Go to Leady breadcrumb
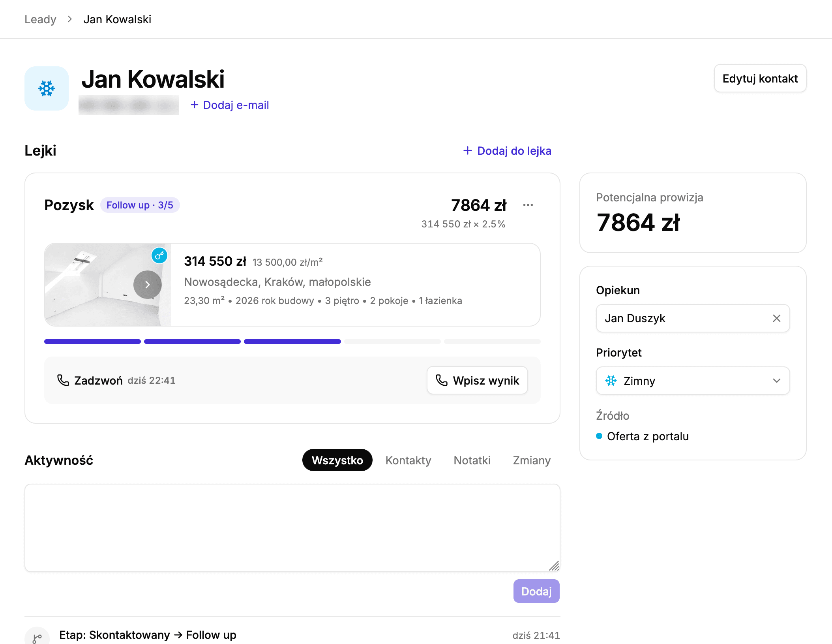Image resolution: width=832 pixels, height=644 pixels. click(x=40, y=19)
